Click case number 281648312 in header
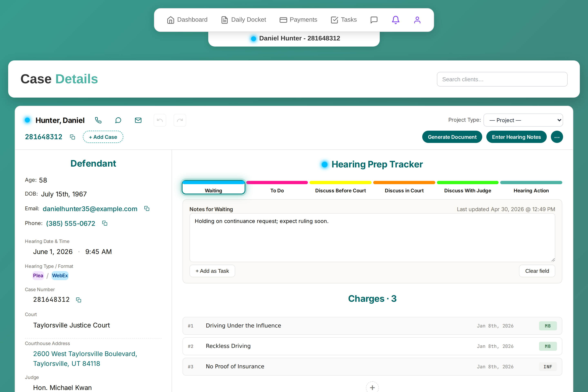Screen dimensions: 588x392 tap(43, 137)
